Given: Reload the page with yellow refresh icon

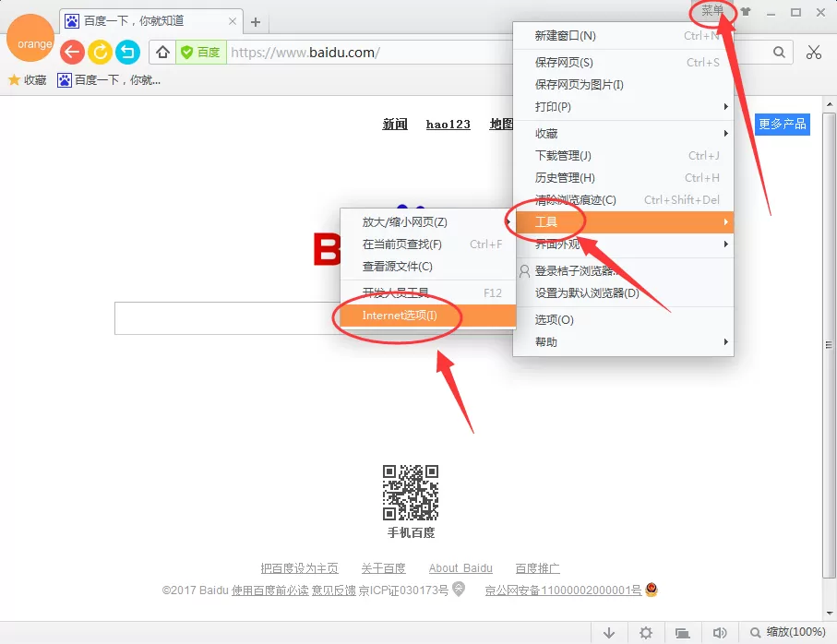Looking at the screenshot, I should 100,53.
